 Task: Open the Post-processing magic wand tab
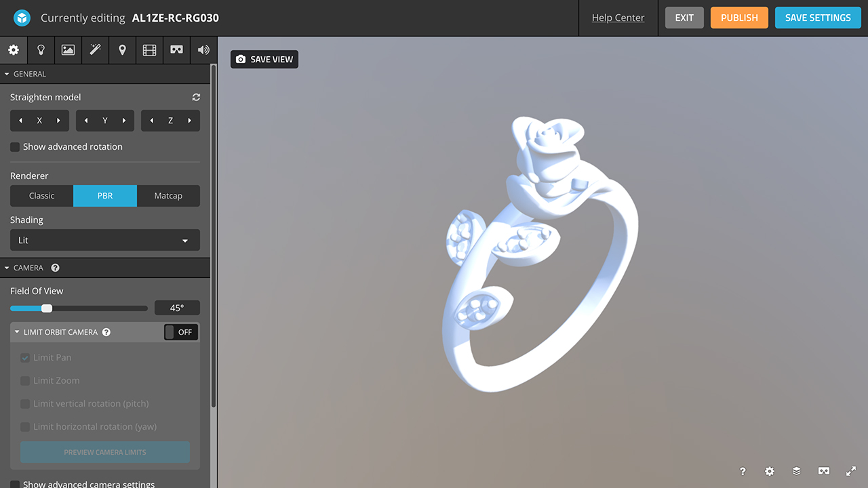(x=95, y=50)
